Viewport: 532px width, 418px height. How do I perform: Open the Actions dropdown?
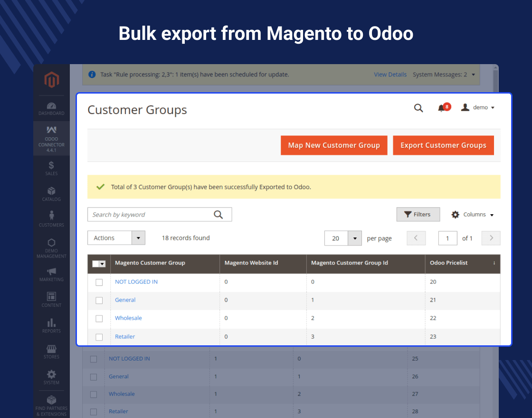pos(116,238)
